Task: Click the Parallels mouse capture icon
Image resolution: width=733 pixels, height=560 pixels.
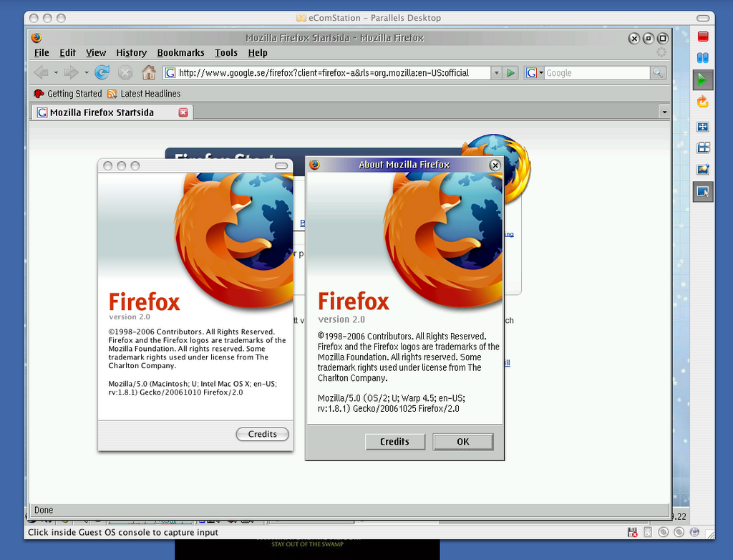Action: pos(703,191)
